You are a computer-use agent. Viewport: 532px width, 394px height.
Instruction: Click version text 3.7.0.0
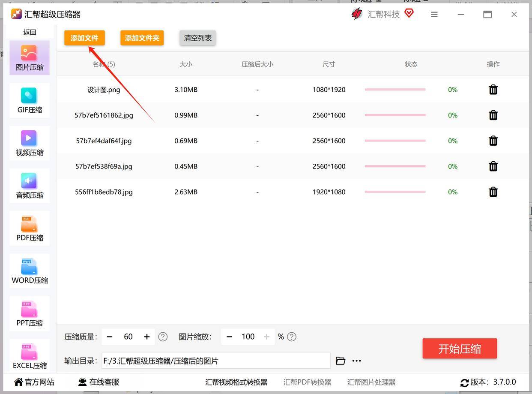coord(505,382)
